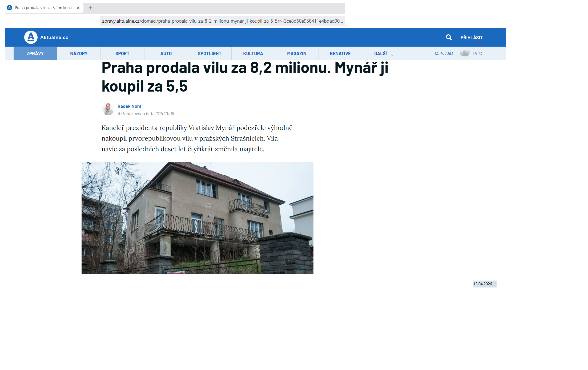Image resolution: width=588 pixels, height=370 pixels.
Task: Open a new browser tab with the plus icon
Action: pyautogui.click(x=91, y=8)
